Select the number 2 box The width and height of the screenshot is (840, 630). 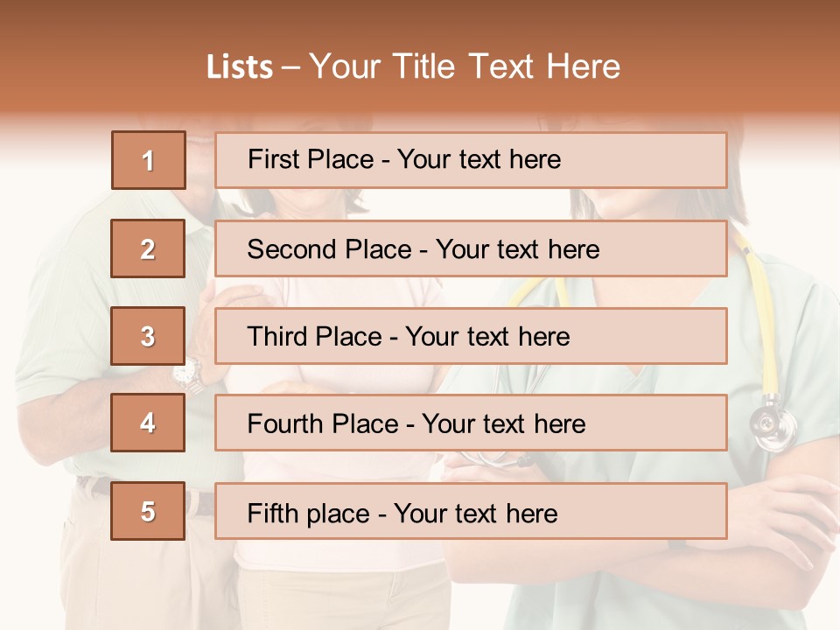point(149,248)
